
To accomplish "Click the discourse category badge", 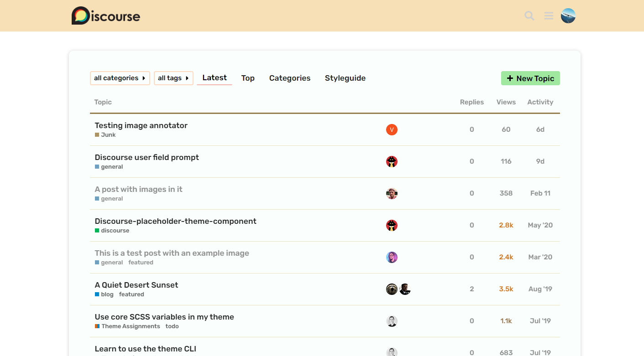I will tap(112, 231).
